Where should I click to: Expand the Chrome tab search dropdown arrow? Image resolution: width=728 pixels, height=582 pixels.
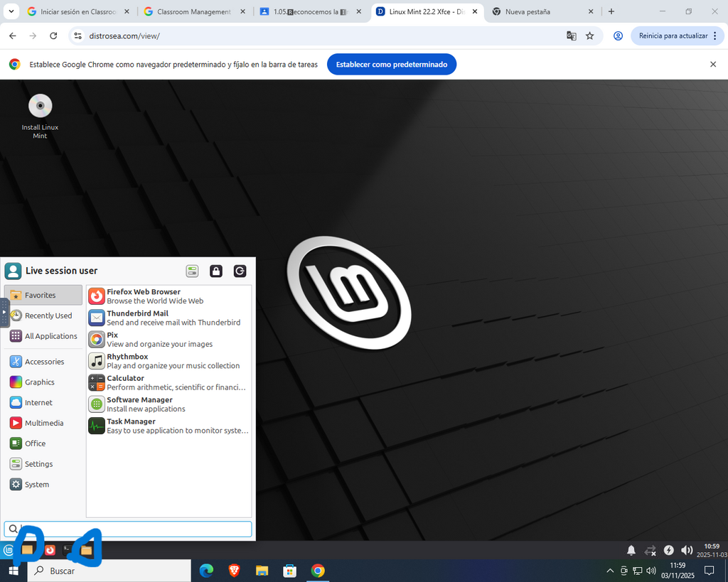[11, 11]
